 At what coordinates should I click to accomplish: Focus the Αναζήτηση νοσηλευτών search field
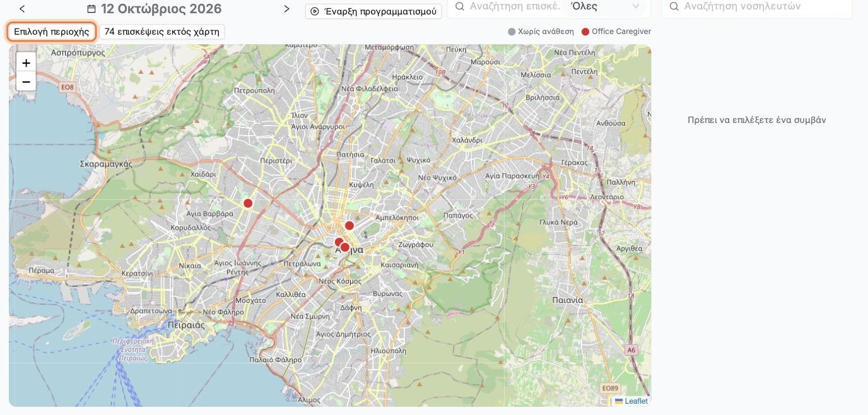tap(757, 7)
